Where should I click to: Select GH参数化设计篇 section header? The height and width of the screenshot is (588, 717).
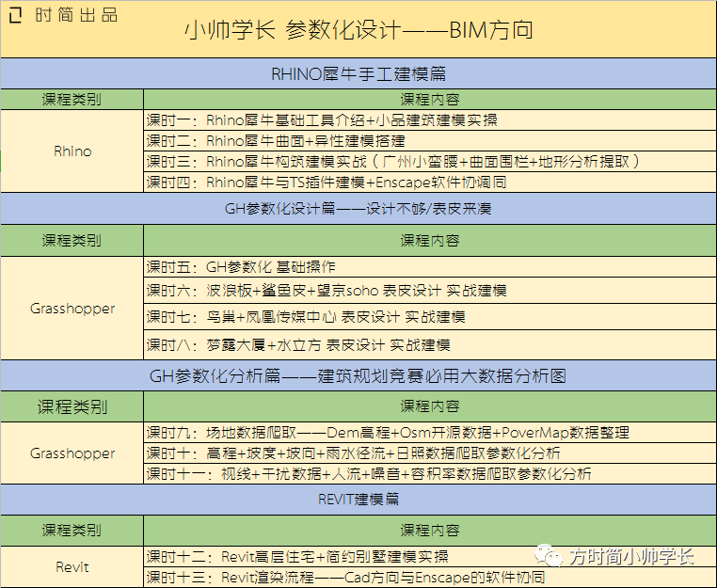pyautogui.click(x=358, y=209)
